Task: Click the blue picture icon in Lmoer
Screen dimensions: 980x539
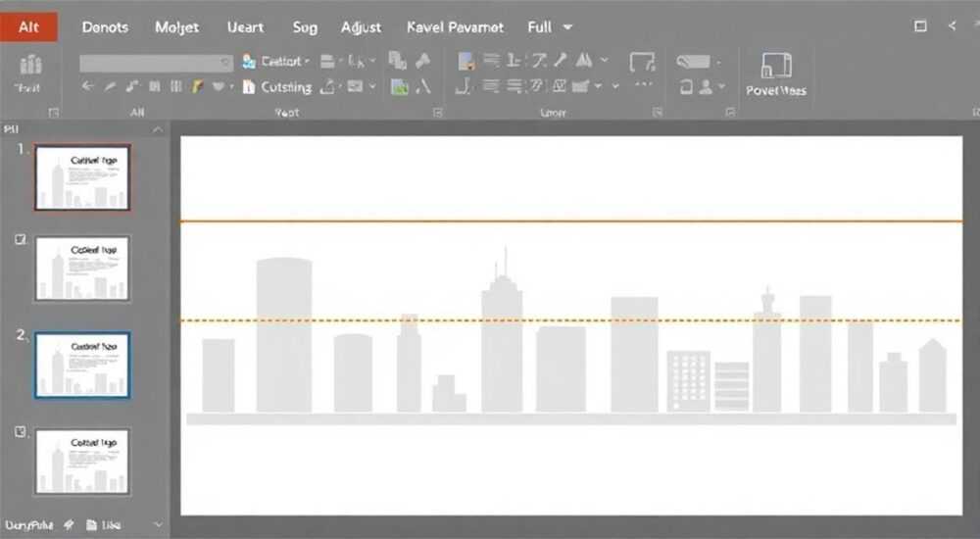Action: tap(465, 62)
